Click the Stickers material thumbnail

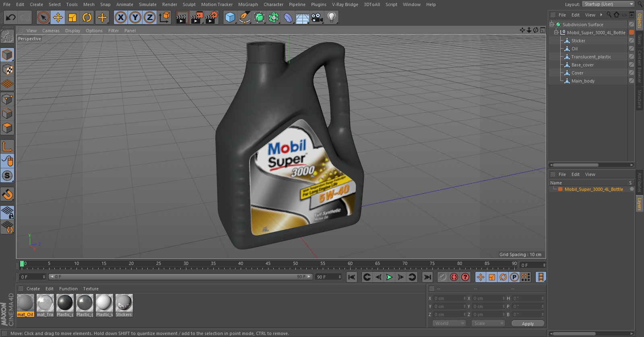coord(124,302)
